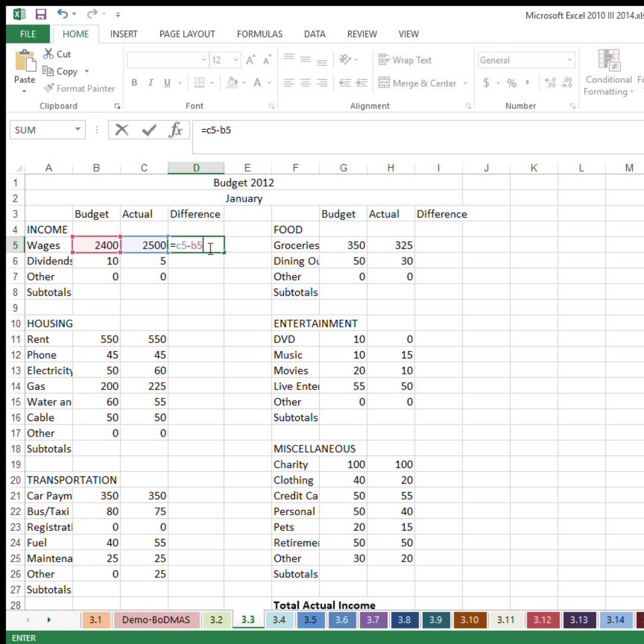Open the font name combo box
This screenshot has width=644, height=644.
pyautogui.click(x=167, y=60)
